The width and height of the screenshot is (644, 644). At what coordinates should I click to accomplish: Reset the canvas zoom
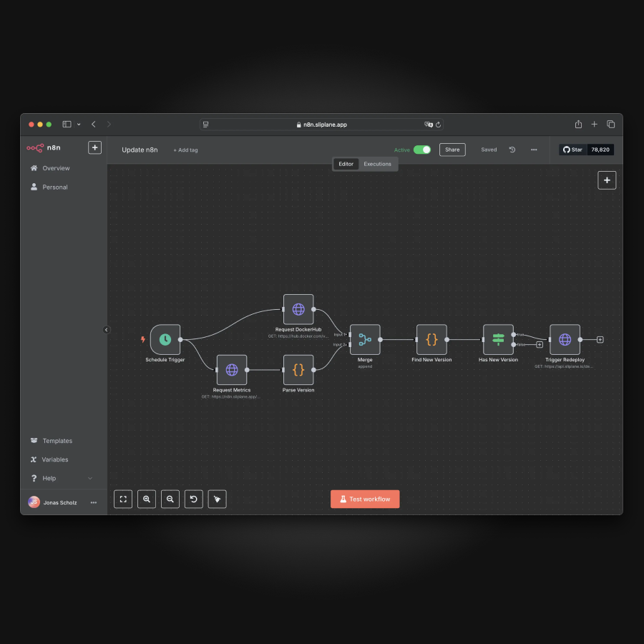point(193,499)
